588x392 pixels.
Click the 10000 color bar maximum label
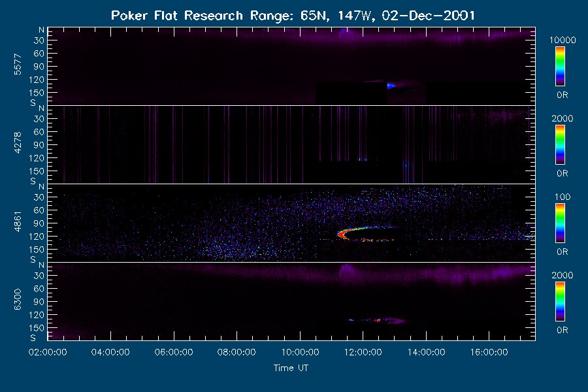563,40
